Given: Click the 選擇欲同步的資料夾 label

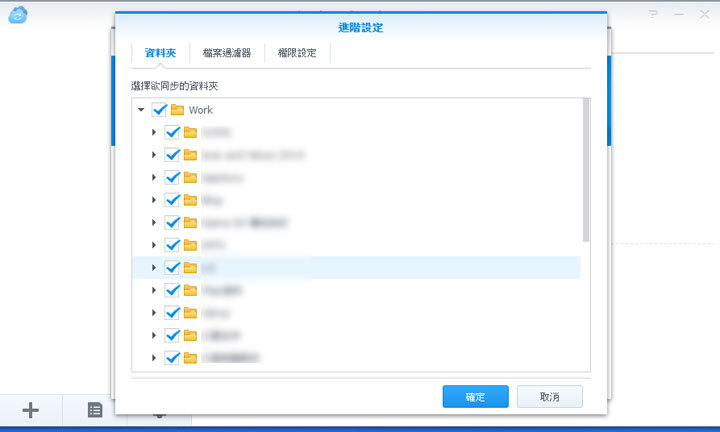Looking at the screenshot, I should coord(174,86).
